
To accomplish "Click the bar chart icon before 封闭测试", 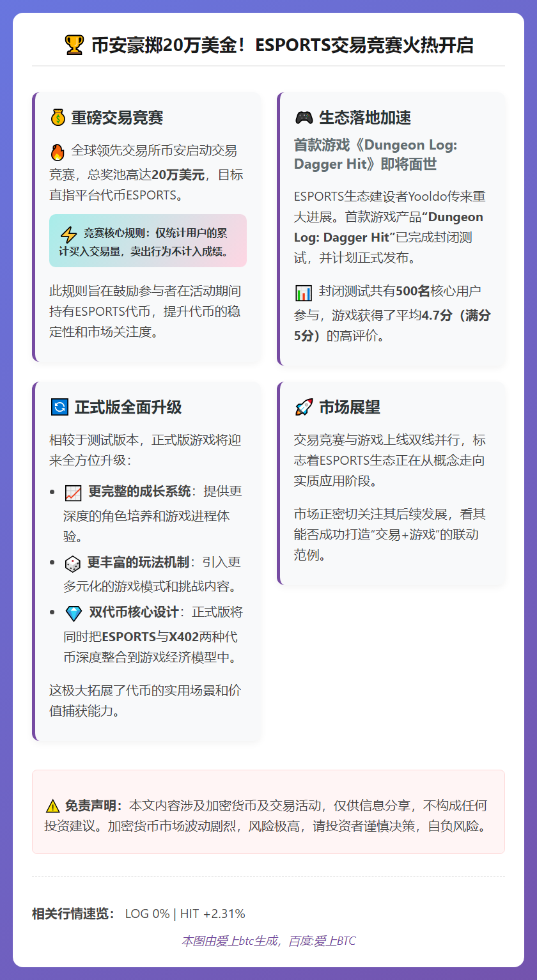I will click(x=303, y=293).
